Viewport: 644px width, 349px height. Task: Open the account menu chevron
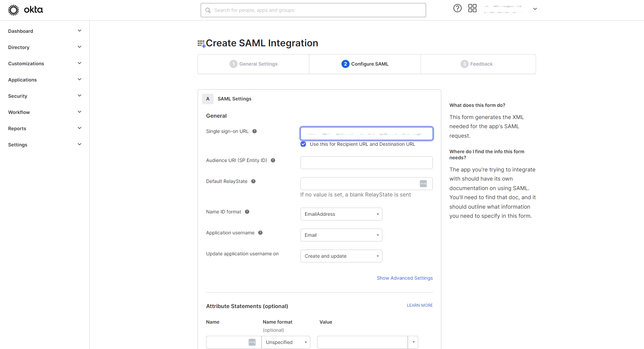[x=535, y=9]
